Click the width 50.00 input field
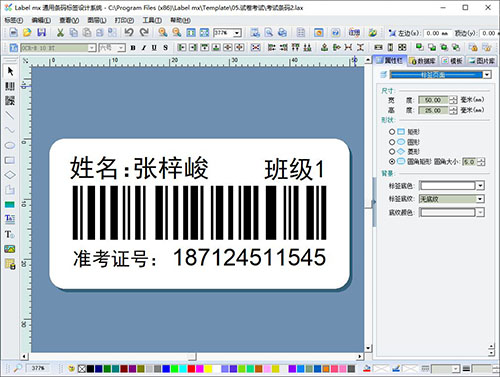Screen dimensions: 500x377 coord(433,100)
